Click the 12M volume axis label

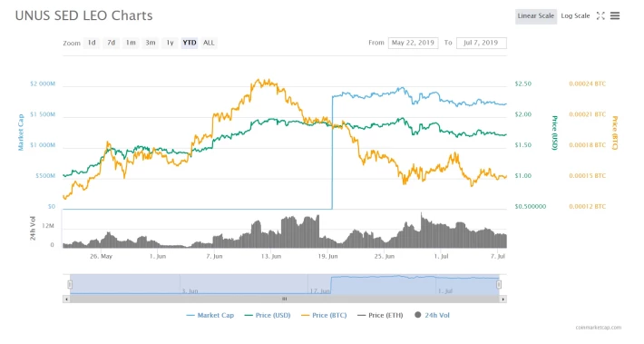click(x=48, y=226)
